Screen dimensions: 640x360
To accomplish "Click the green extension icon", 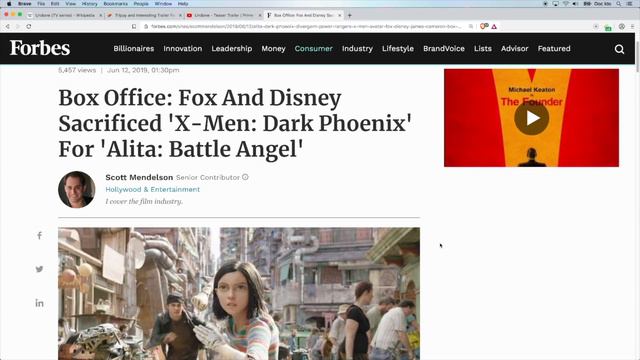I will coord(608,27).
